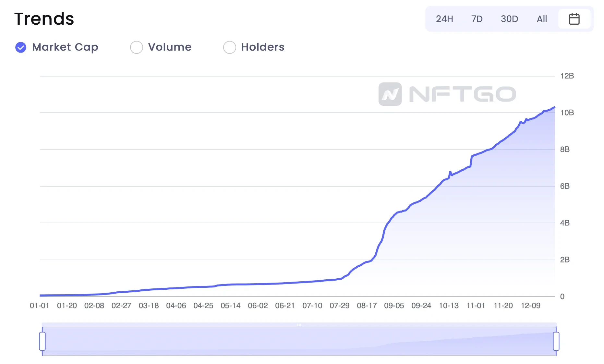The width and height of the screenshot is (604, 364).
Task: Click the 12-09 x-axis date label
Action: tap(530, 306)
